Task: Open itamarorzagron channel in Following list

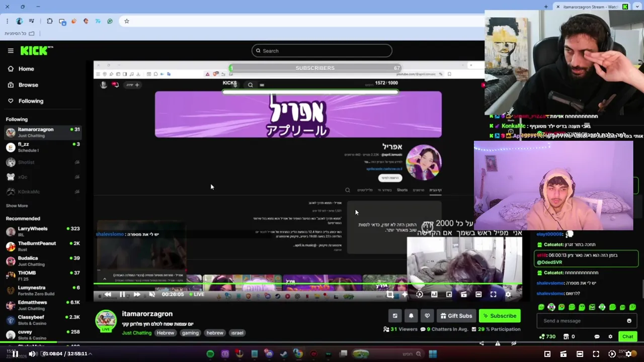Action: (43, 132)
